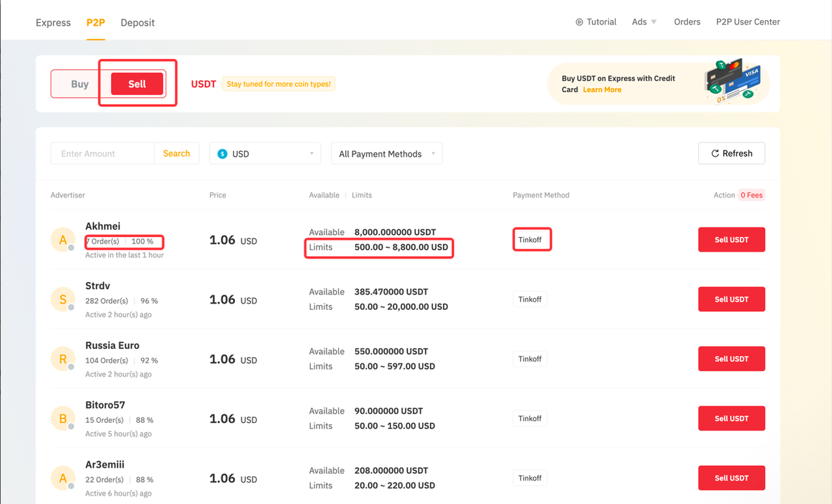Viewport: 832px width, 504px height.
Task: Click Strdv's avatar icon
Action: click(x=63, y=299)
